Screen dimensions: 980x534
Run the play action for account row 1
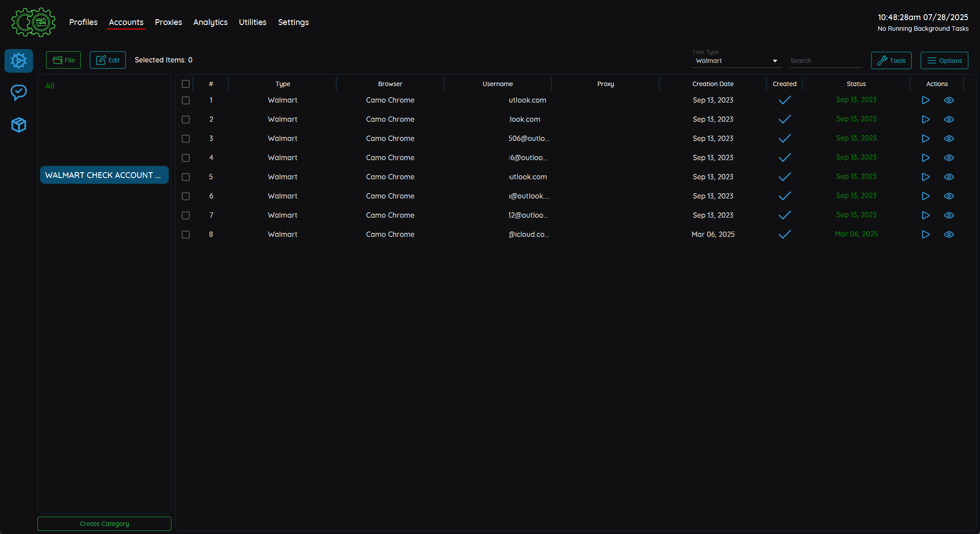pos(926,100)
